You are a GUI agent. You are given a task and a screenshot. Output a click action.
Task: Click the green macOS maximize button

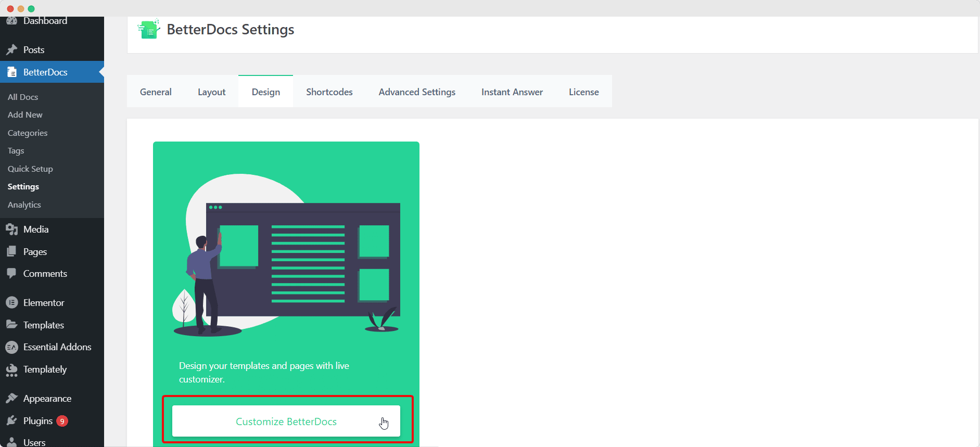pyautogui.click(x=31, y=9)
